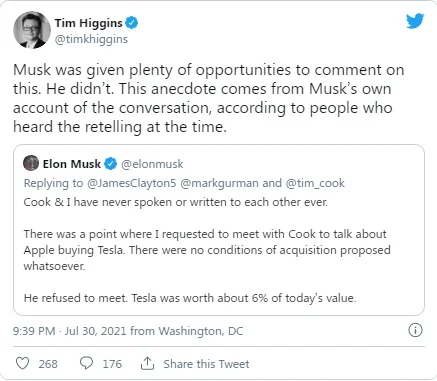Visit the @elonmusk handle

click(x=152, y=164)
